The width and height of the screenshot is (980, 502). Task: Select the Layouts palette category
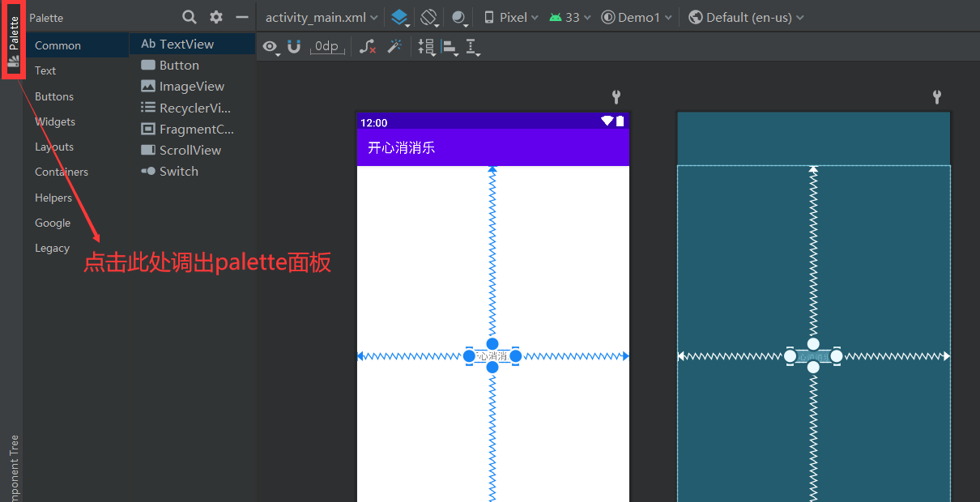[x=54, y=147]
